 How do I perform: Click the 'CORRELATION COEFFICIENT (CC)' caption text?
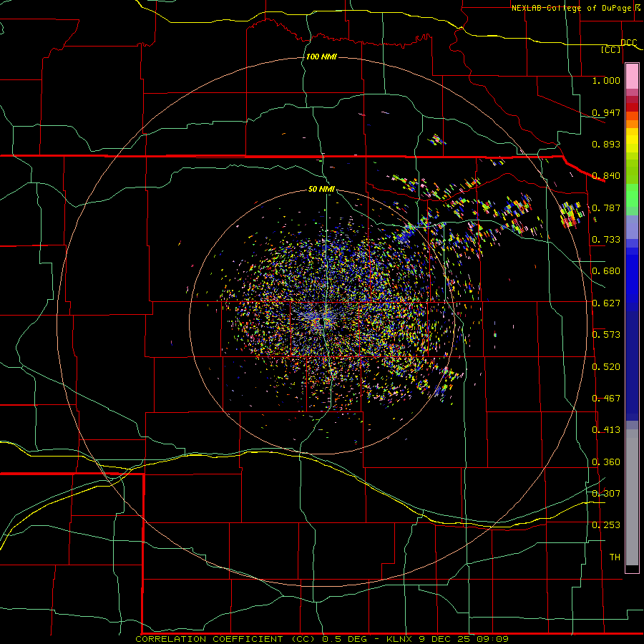pos(225,639)
